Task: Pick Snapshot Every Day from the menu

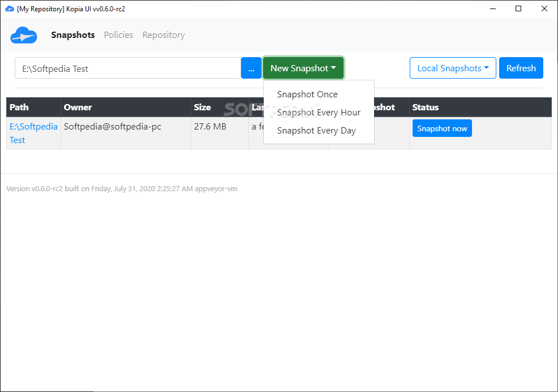Action: 316,130
